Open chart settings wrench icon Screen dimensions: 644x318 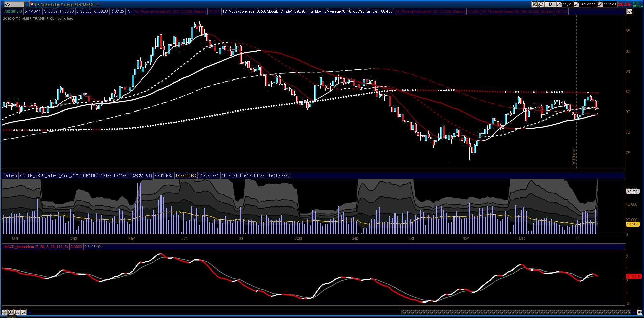coord(541,4)
